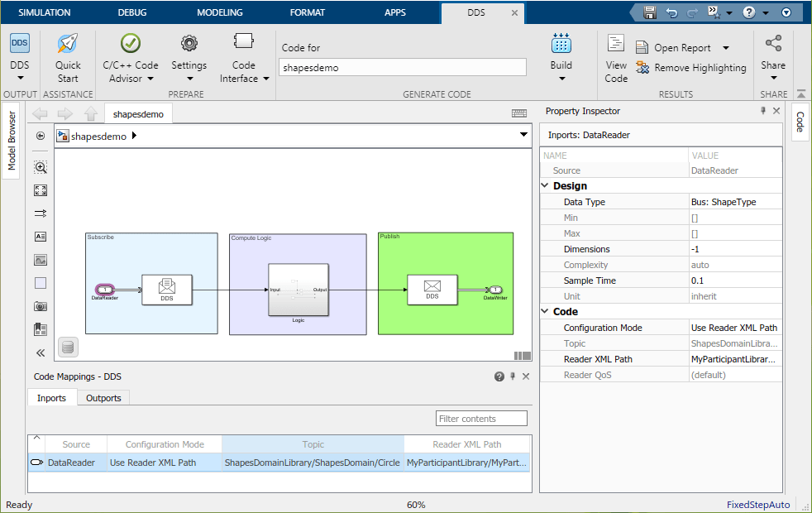The width and height of the screenshot is (812, 513).
Task: Open Settings dropdown arrow
Action: click(189, 79)
